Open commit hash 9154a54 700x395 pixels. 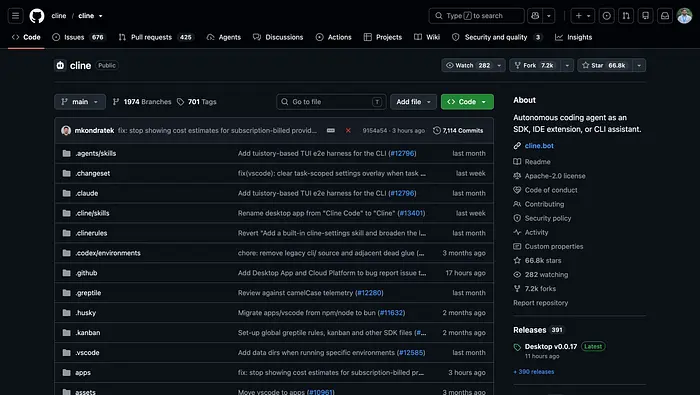(375, 130)
